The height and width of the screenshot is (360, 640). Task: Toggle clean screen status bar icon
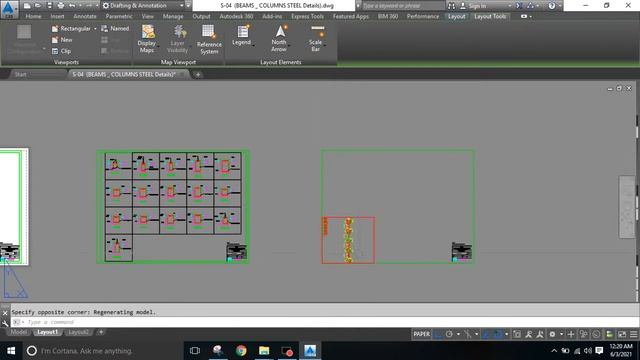coord(622,334)
